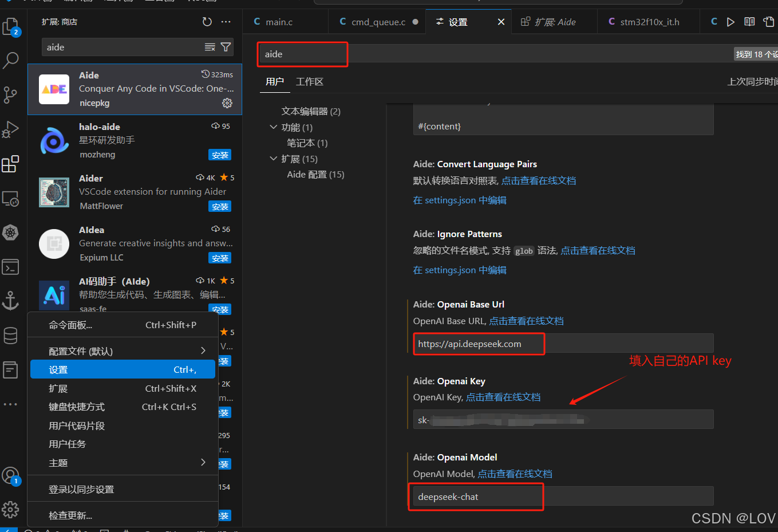Open the Remote Explorer icon
The height and width of the screenshot is (532, 778).
[11, 199]
